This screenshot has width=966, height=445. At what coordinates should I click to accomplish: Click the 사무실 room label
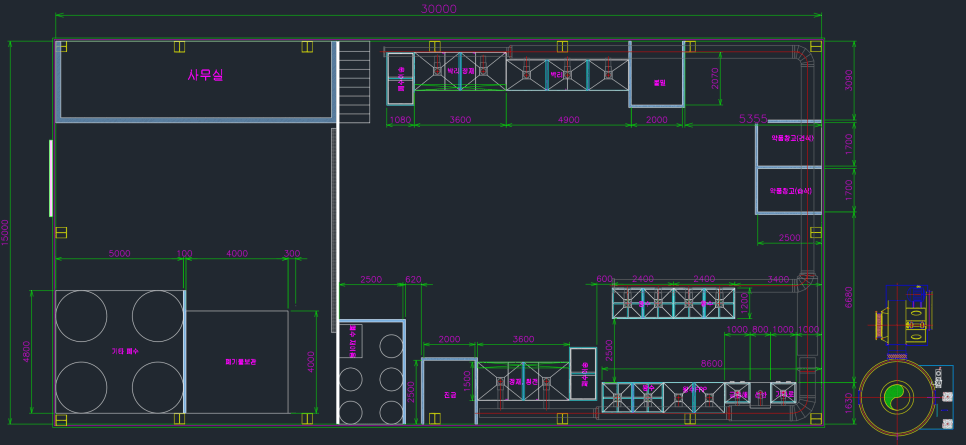(x=206, y=75)
